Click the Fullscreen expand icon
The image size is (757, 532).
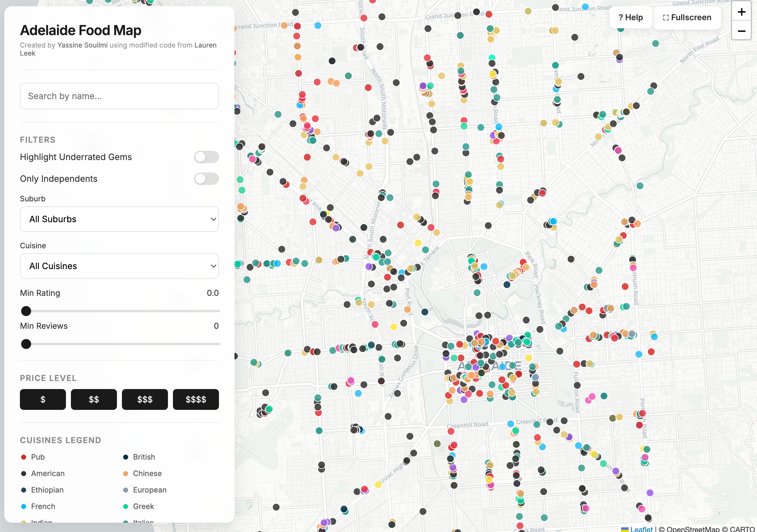tap(665, 17)
